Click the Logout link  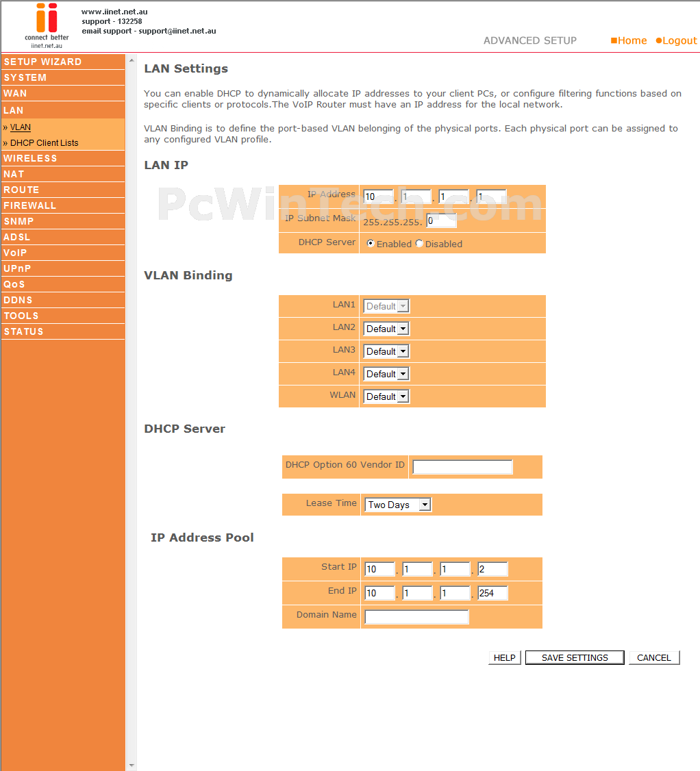pos(677,41)
